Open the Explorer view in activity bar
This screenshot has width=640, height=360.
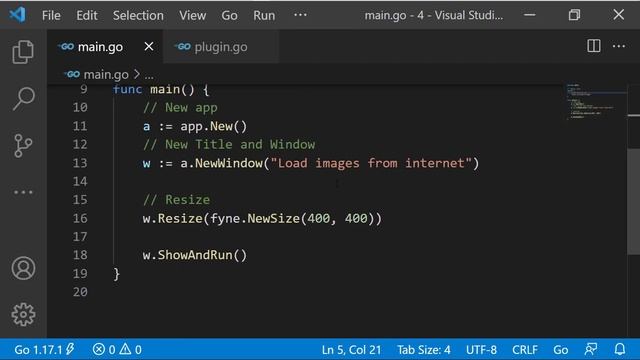(x=23, y=52)
